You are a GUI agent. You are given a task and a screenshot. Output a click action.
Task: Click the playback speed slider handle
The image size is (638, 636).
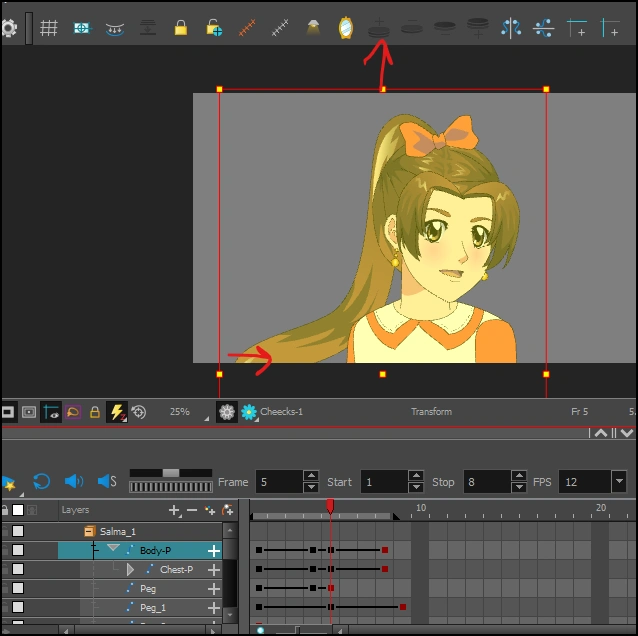(x=171, y=473)
